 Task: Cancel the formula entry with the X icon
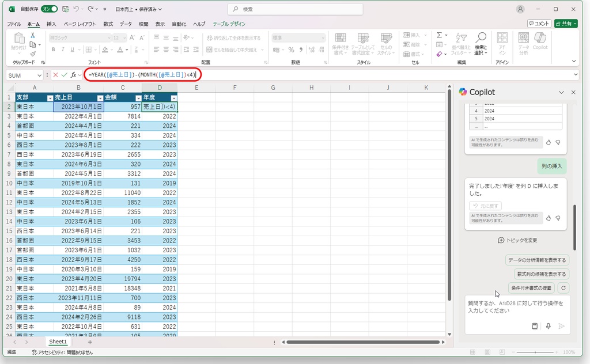tap(56, 75)
